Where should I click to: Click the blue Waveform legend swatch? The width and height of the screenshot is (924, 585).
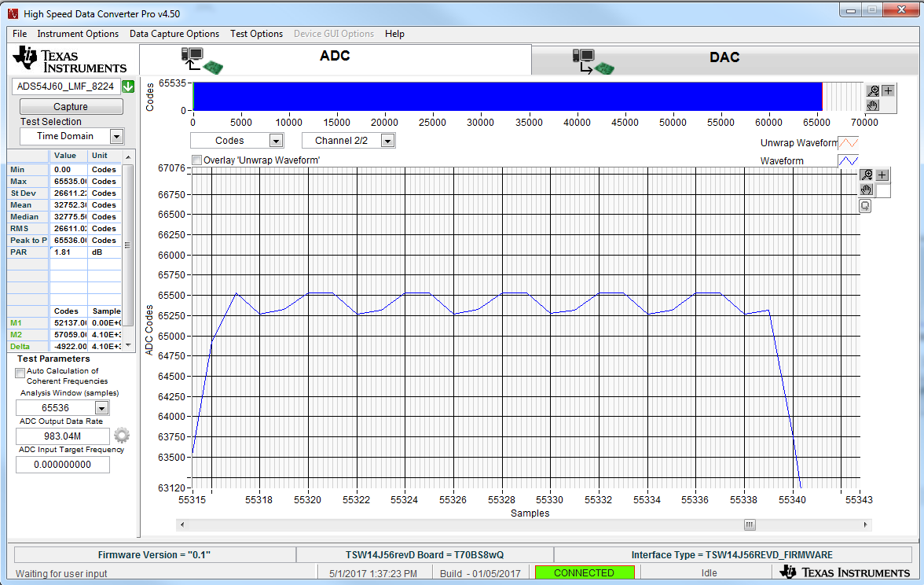click(848, 160)
